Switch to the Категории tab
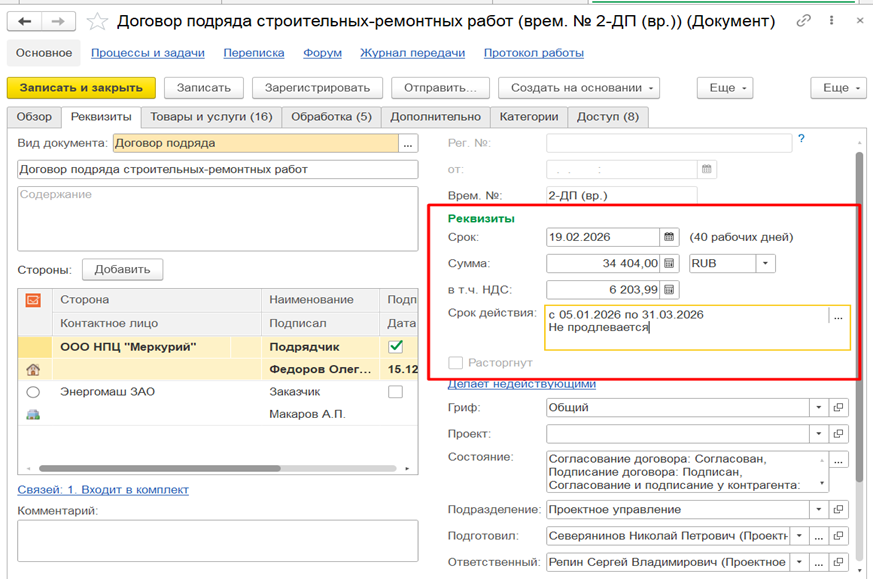873x579 pixels. click(x=529, y=117)
